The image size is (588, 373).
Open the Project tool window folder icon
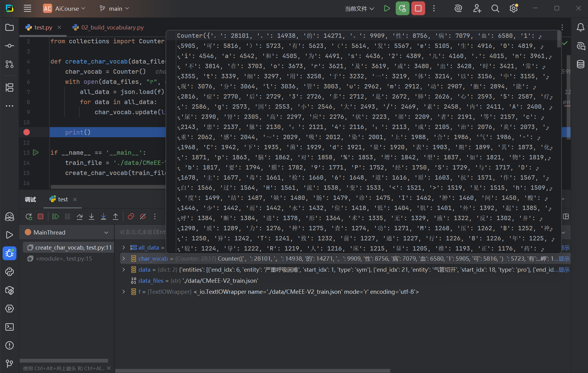tap(10, 27)
